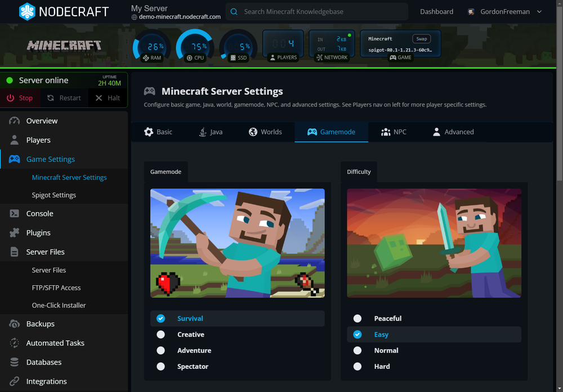Image resolution: width=563 pixels, height=392 pixels.
Task: Open the Advanced settings tab
Action: point(453,132)
